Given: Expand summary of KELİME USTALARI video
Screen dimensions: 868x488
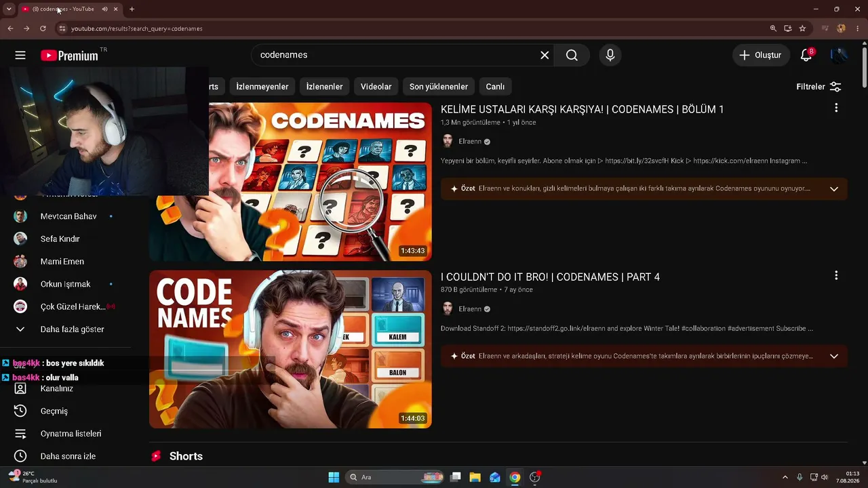Looking at the screenshot, I should click(834, 188).
